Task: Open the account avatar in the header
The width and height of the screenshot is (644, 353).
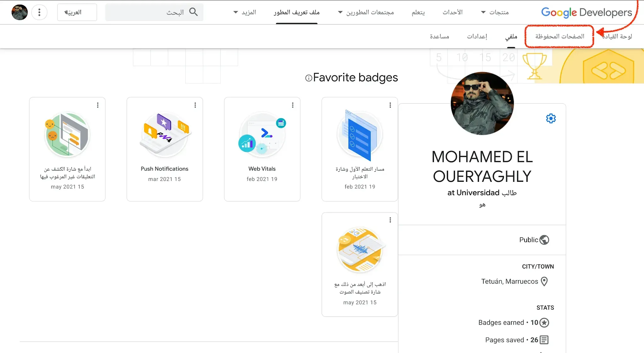Action: tap(19, 12)
